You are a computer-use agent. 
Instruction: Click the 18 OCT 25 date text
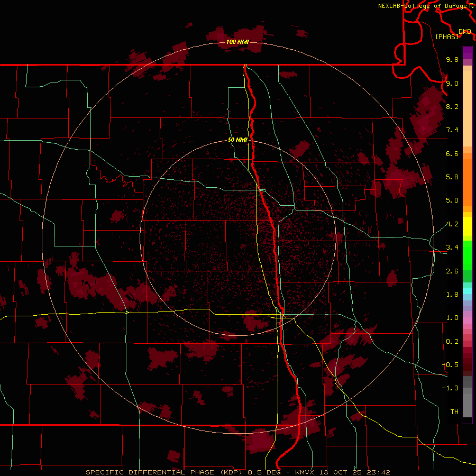341,472
